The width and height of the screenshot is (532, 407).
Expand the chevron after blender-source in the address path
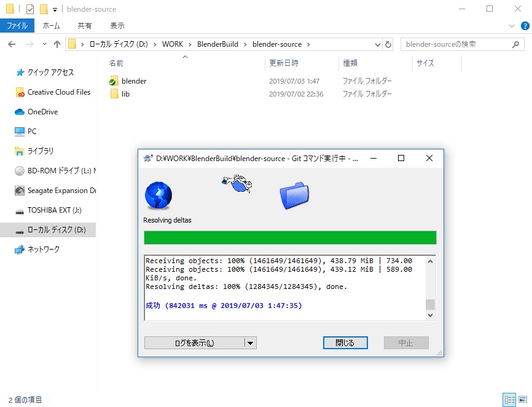308,44
